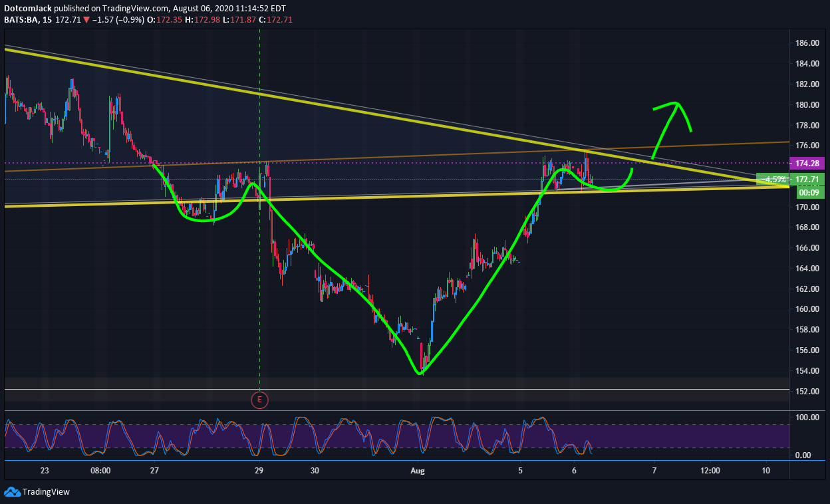
Task: Click the 158.00 price axis label
Action: [x=807, y=330]
